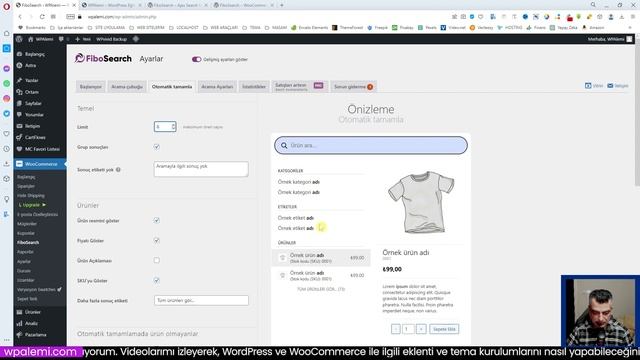Open Twitter in Opera sidebar
Image resolution: width=640 pixels, height=360 pixels.
tap(7, 113)
